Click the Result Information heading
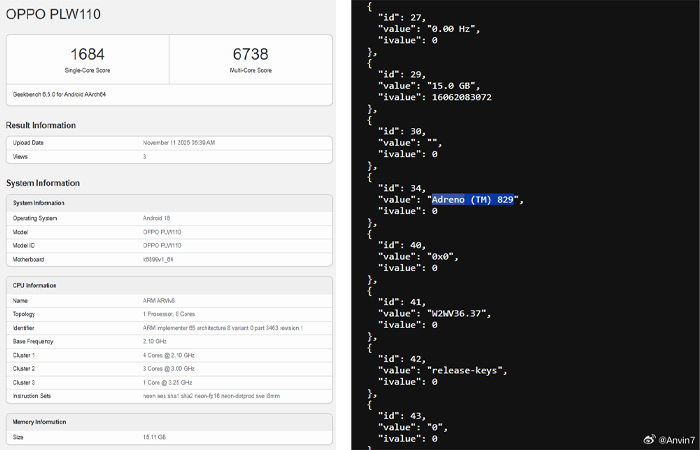The image size is (700, 450). (41, 125)
